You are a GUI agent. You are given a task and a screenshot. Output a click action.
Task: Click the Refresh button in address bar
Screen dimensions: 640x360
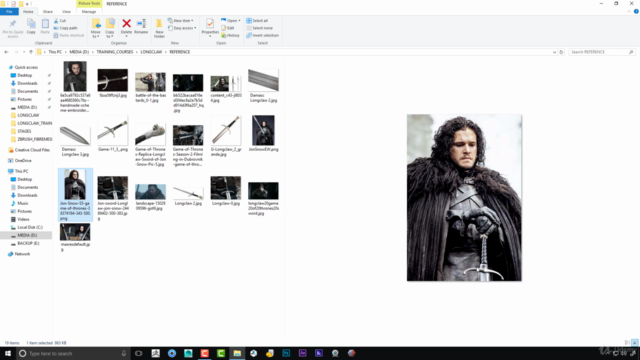coord(561,52)
